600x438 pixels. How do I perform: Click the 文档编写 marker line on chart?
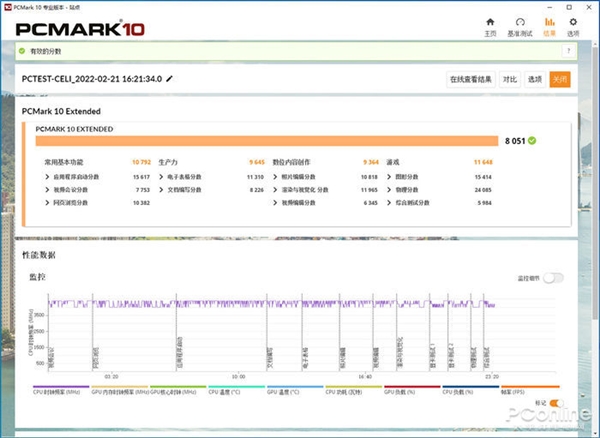[x=267, y=332]
